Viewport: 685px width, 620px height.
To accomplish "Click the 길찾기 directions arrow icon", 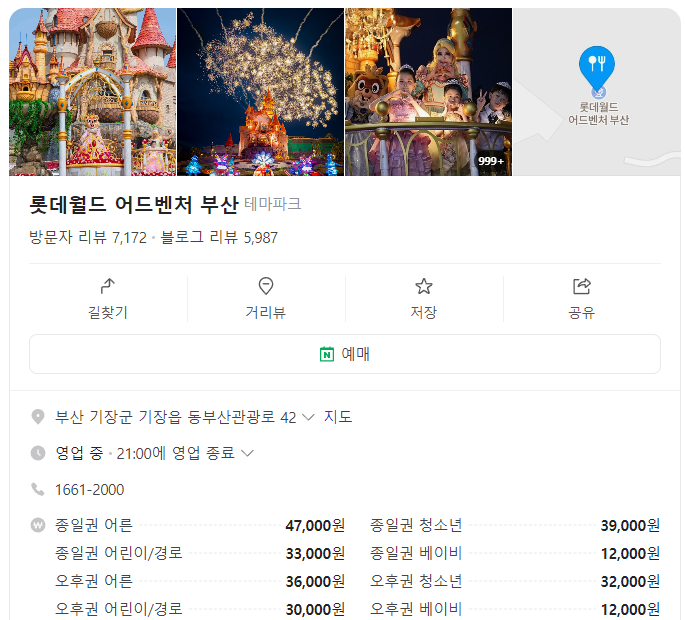I will point(107,286).
